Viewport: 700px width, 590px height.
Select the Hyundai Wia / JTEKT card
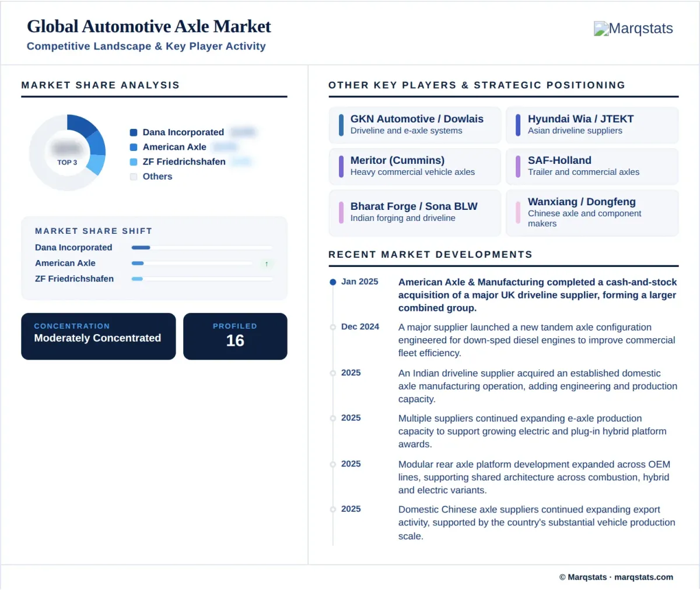coord(592,125)
